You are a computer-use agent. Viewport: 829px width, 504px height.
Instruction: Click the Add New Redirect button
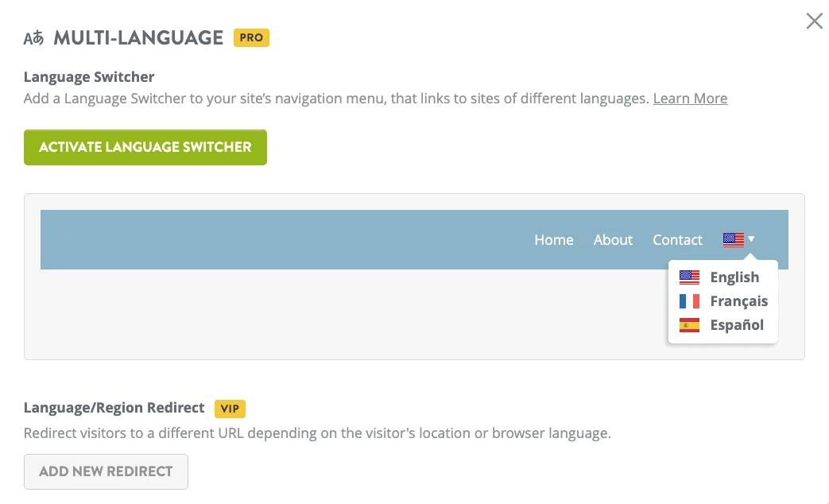[x=106, y=471]
